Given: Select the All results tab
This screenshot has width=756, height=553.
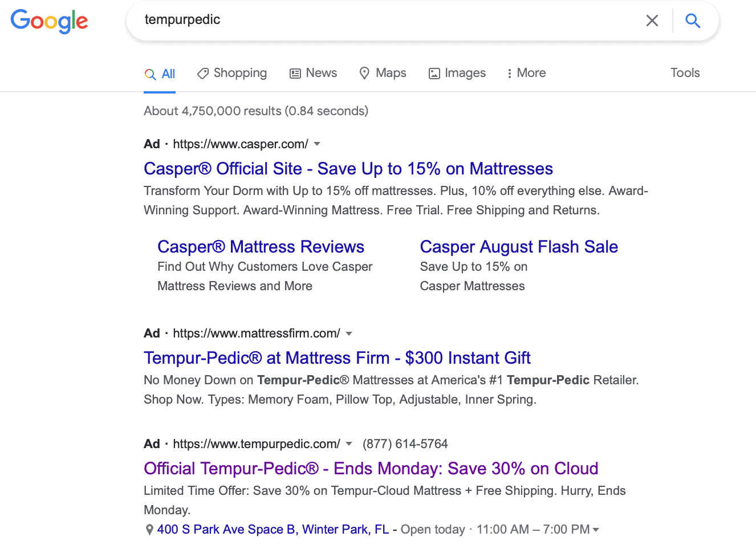Looking at the screenshot, I should (x=160, y=74).
